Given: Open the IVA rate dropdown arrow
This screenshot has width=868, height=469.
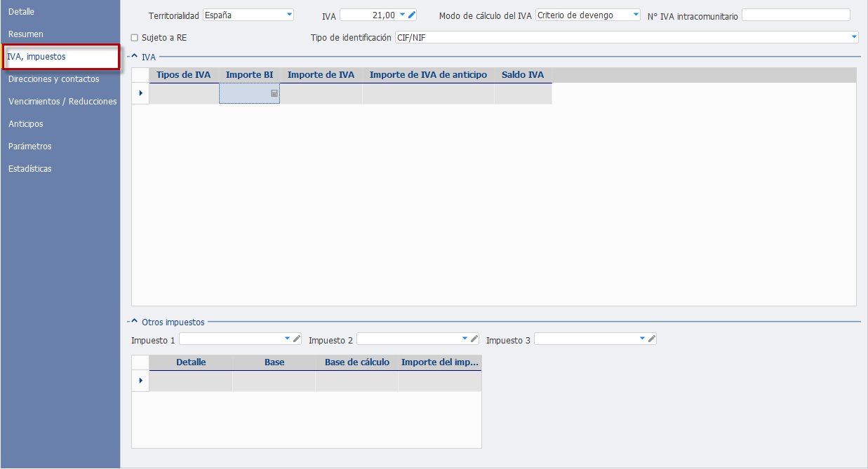Looking at the screenshot, I should (403, 15).
